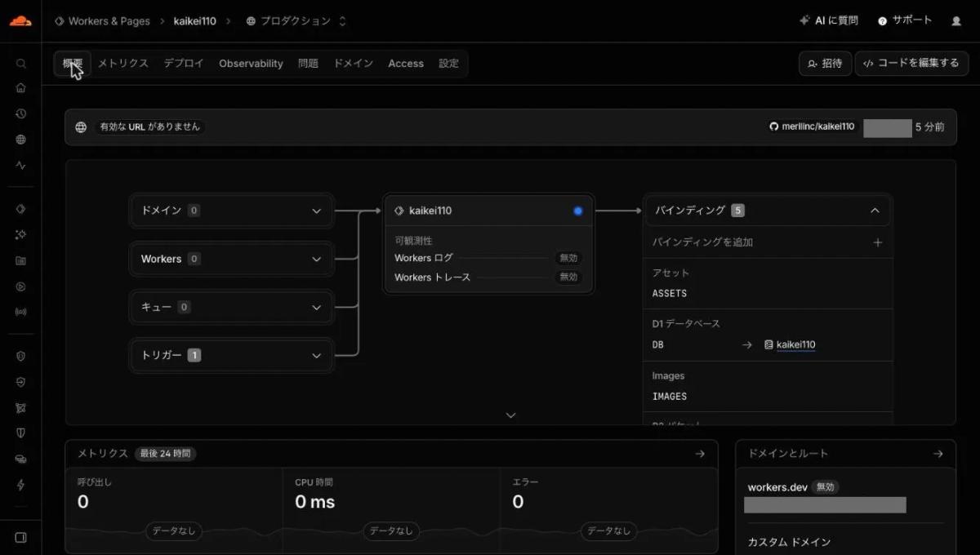Image resolution: width=980 pixels, height=555 pixels.
Task: Open merllinc/kaikei110 GitHub repository link
Action: tap(813, 127)
